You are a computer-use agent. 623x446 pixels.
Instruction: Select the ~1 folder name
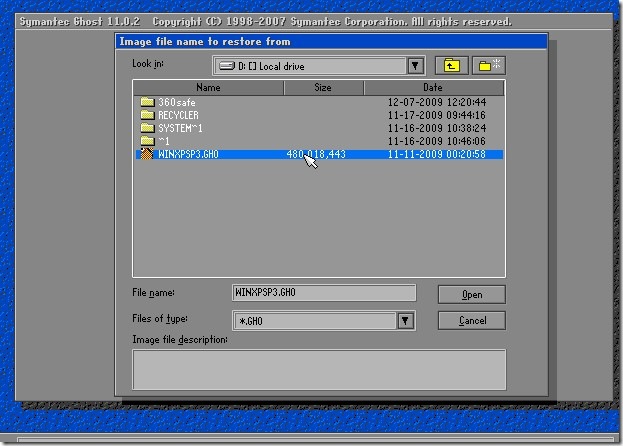[164, 141]
